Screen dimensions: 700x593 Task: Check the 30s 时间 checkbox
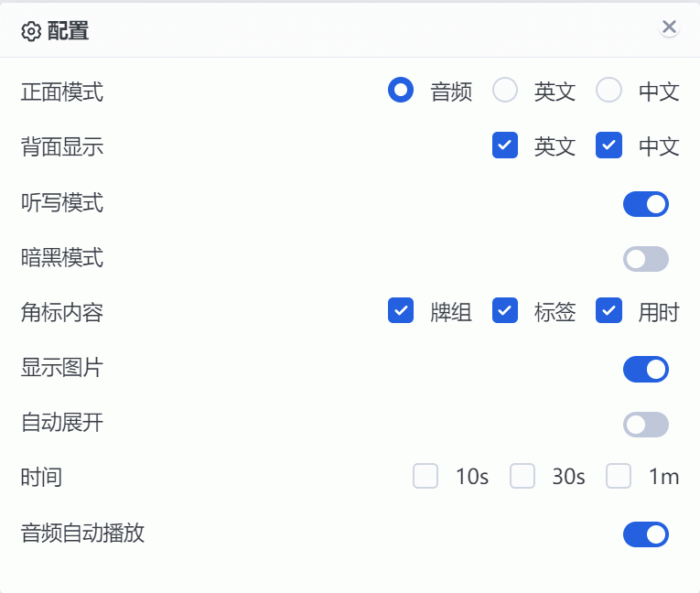click(522, 477)
